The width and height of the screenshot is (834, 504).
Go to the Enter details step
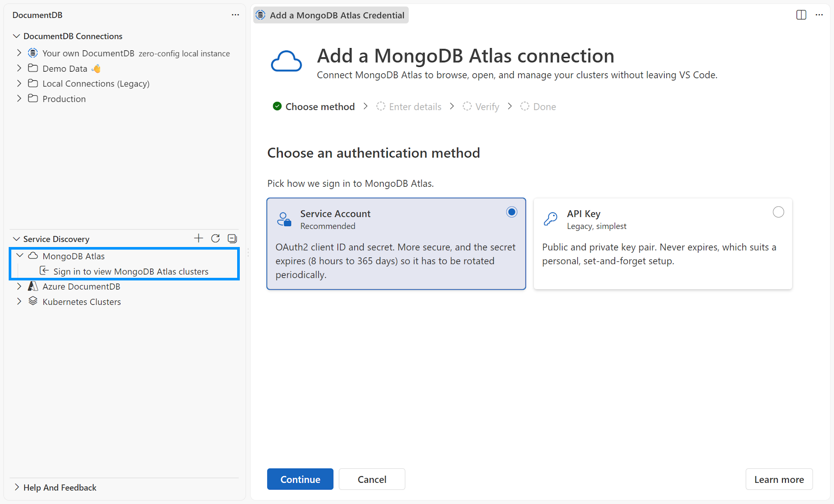point(415,107)
